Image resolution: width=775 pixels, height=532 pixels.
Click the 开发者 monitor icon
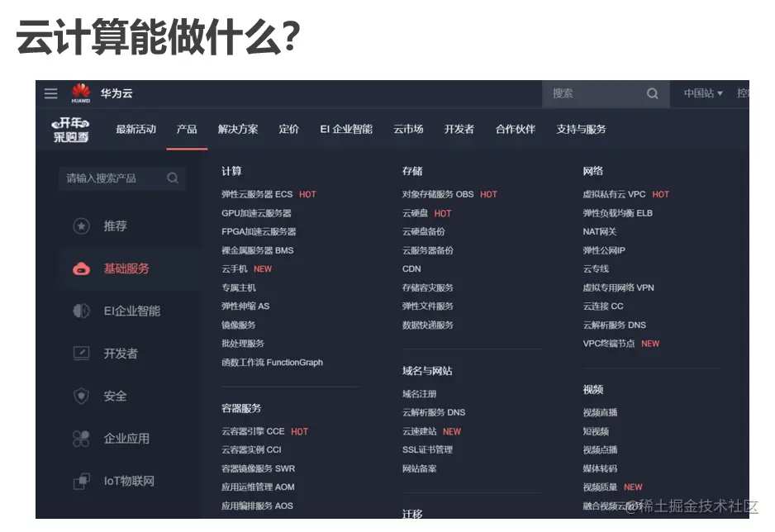coord(82,354)
